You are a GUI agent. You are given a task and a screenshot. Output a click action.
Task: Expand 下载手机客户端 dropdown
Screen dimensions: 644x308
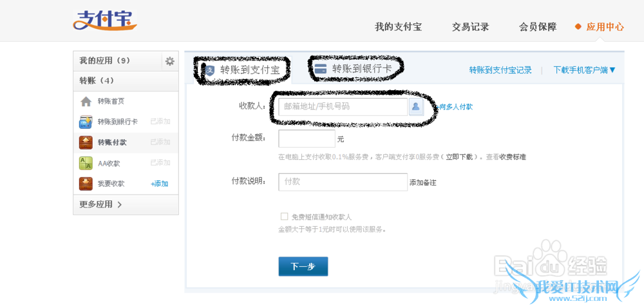(585, 70)
